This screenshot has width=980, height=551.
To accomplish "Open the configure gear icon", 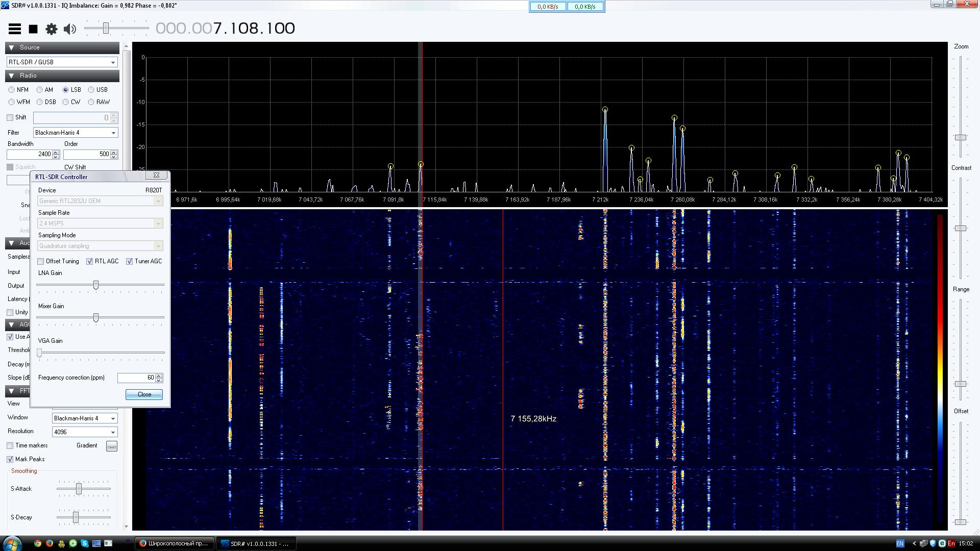I will click(x=52, y=29).
